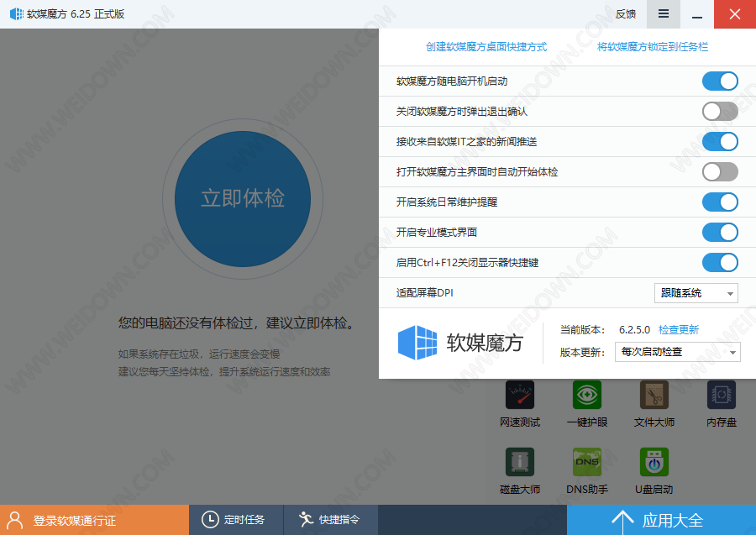Image resolution: width=756 pixels, height=535 pixels.
Task: Enable 关闭软媒魔方时弹出退出确认 toggle
Action: pos(720,112)
